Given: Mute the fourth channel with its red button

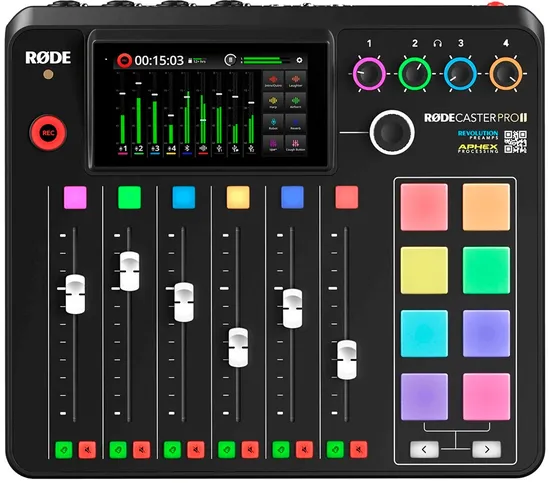Looking at the screenshot, I should point(250,450).
